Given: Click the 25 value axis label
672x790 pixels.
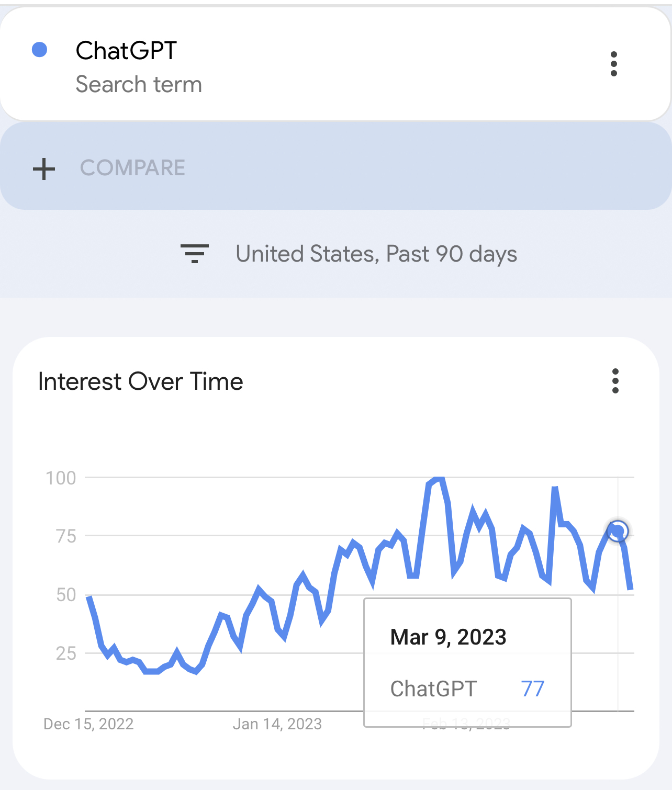Looking at the screenshot, I should point(66,653).
